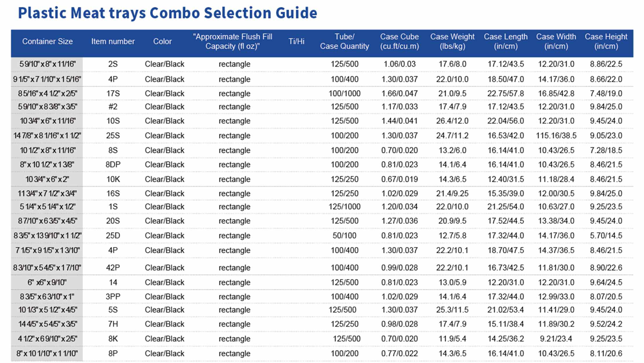Select the 5.70/14.5 case height value
Image resolution: width=644 pixels, height=363 pixels.
point(606,236)
